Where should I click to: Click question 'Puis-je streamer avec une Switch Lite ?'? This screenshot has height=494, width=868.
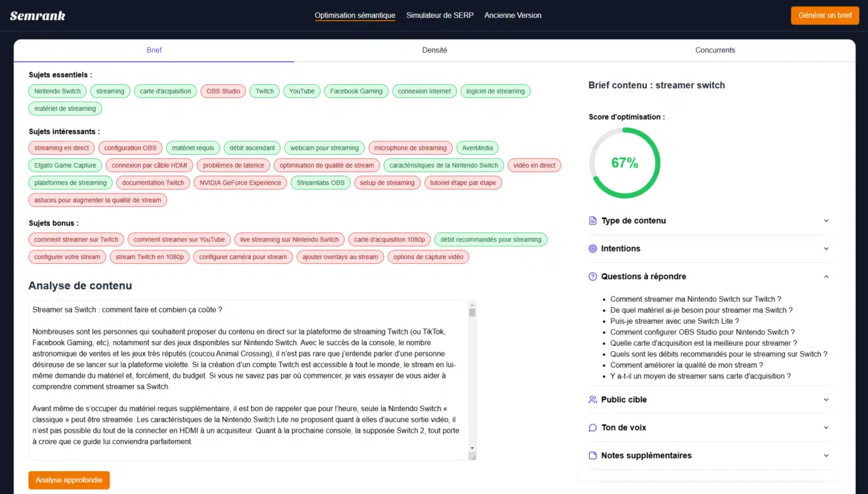point(674,321)
